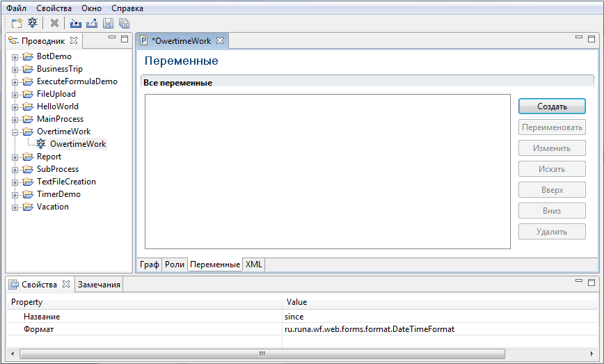This screenshot has width=604, height=364.
Task: Click the save all toolbar icon
Action: [124, 24]
